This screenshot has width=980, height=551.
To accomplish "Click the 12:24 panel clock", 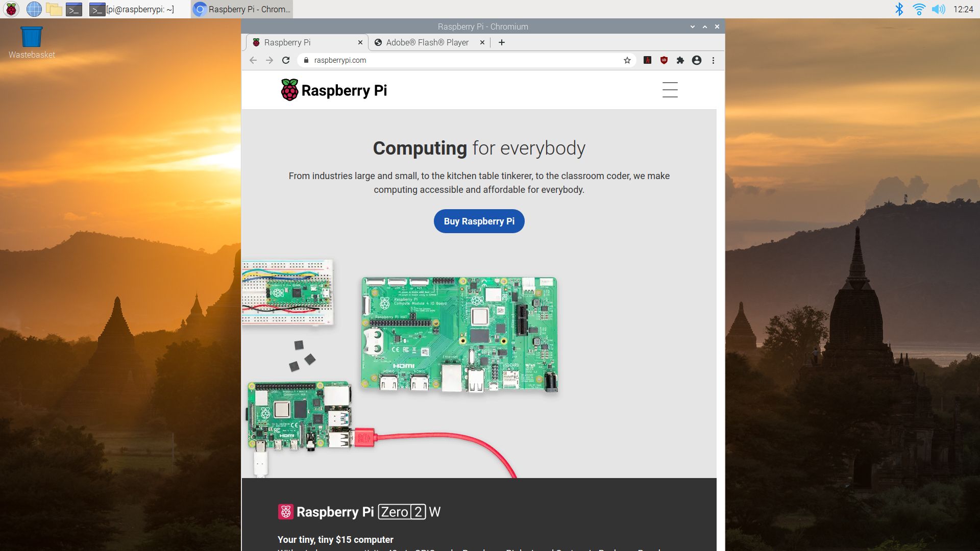I will click(963, 9).
